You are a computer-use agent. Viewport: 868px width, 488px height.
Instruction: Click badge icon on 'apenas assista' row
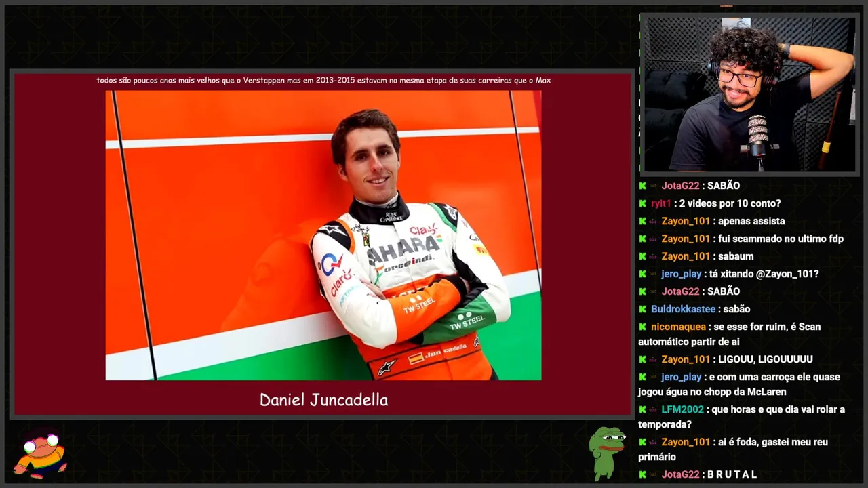[x=654, y=221]
